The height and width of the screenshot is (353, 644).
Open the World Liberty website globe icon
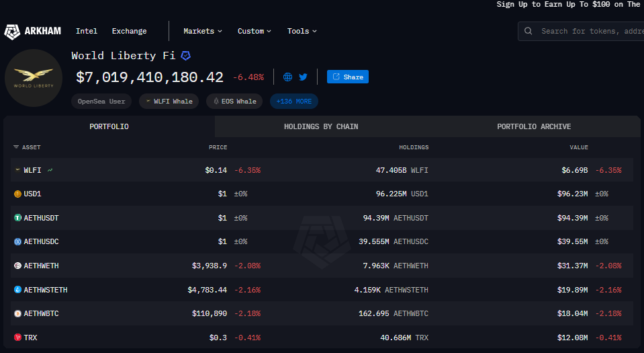pyautogui.click(x=288, y=77)
